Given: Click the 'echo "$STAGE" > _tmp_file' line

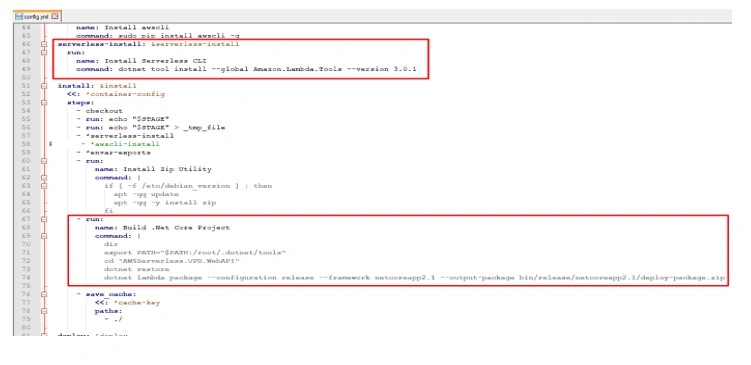Looking at the screenshot, I should (150, 127).
